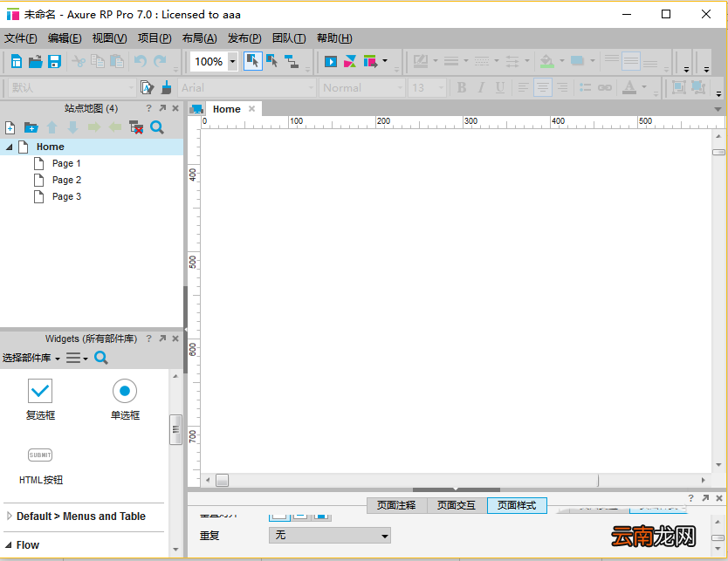Viewport: 728px width, 561px height.
Task: Toggle underline formatting
Action: [x=500, y=87]
